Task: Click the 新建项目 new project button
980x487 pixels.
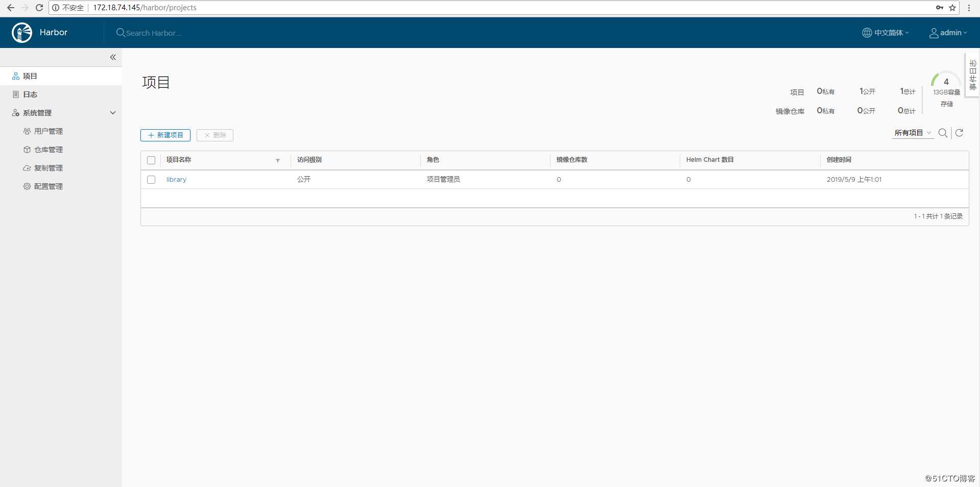Action: click(x=165, y=135)
